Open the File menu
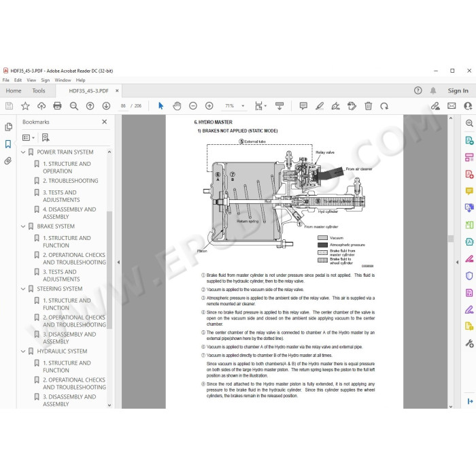This screenshot has width=476, height=476. (x=5, y=80)
